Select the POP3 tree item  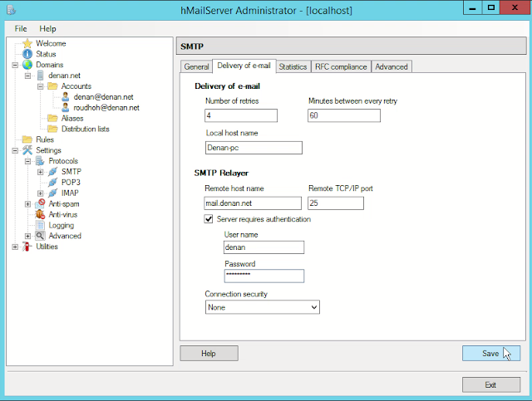pos(71,183)
